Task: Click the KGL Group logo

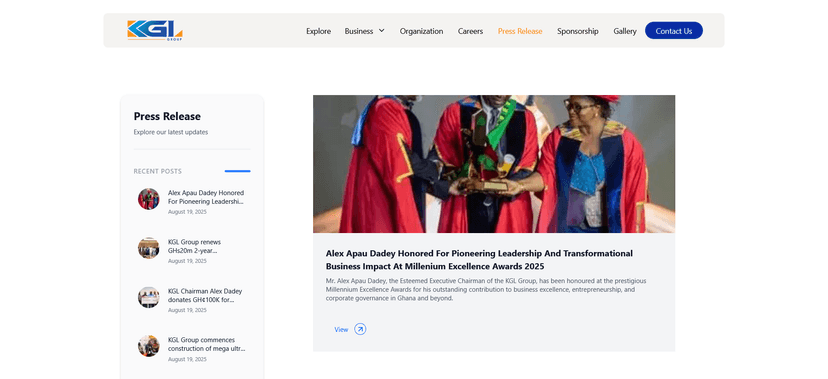Action: [x=155, y=31]
